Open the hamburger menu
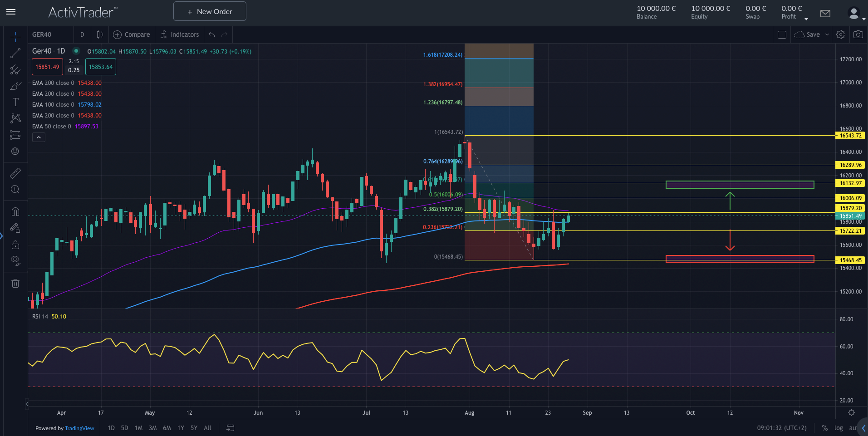868x436 pixels. coord(11,12)
